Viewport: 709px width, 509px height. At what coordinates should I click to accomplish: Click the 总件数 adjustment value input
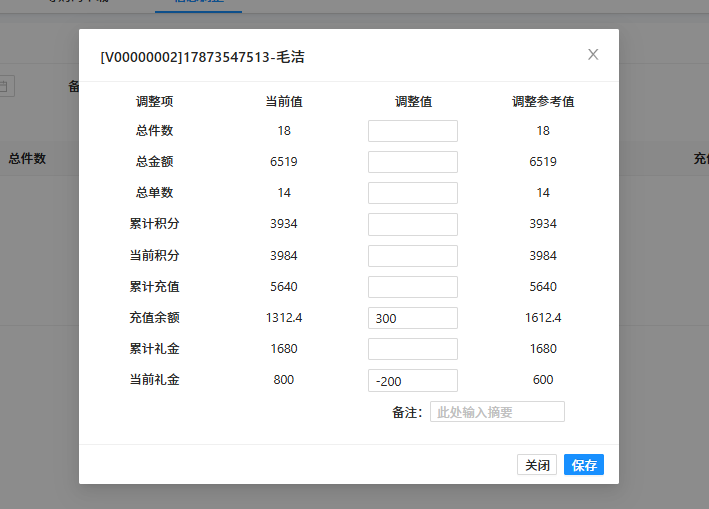tap(412, 131)
